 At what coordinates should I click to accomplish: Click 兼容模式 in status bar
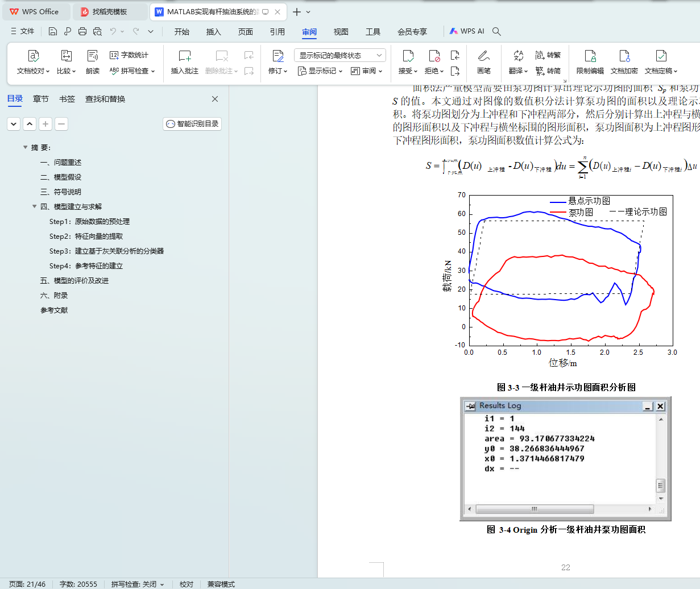[x=221, y=584]
